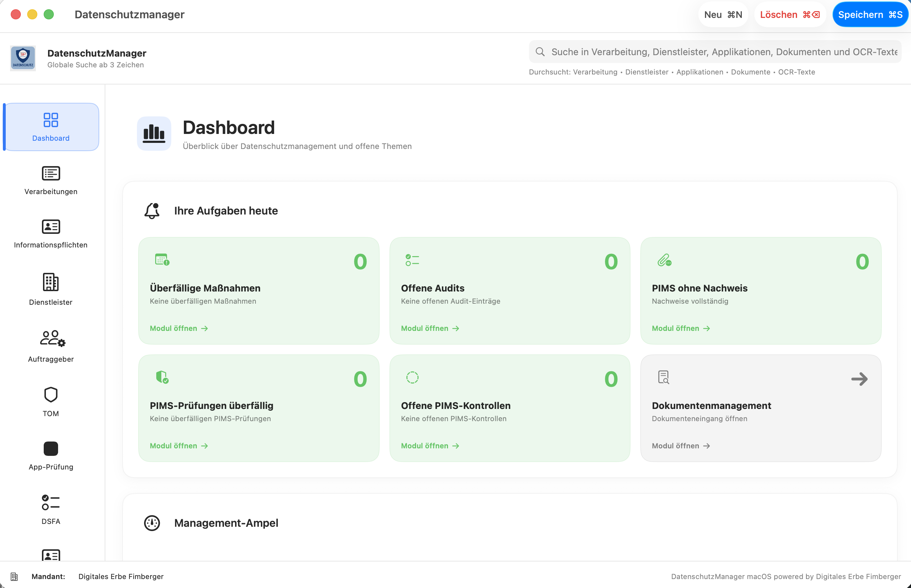Viewport: 911px width, 588px height.
Task: Select the Offene PIMS-Kontrollen card title
Action: tap(456, 405)
